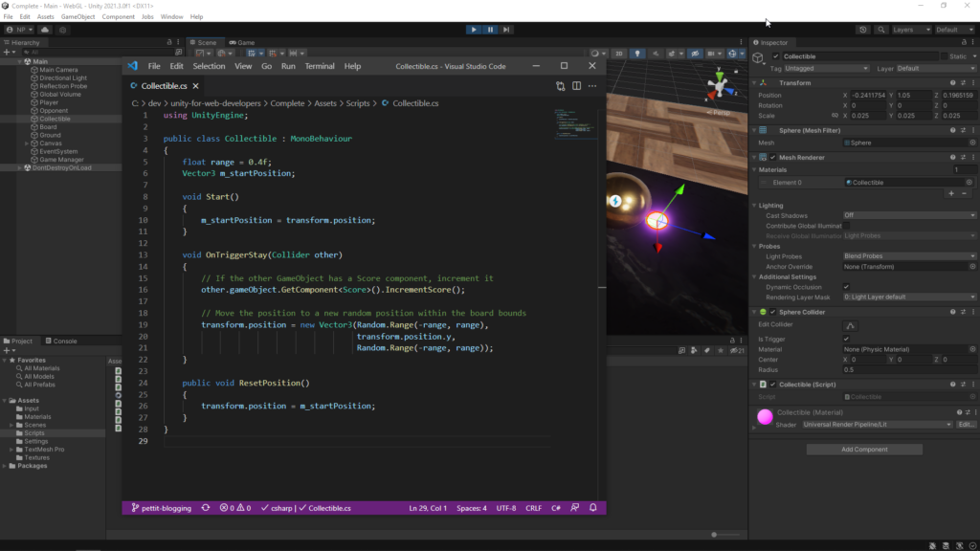Click the Unity cloud services icon

(44, 30)
